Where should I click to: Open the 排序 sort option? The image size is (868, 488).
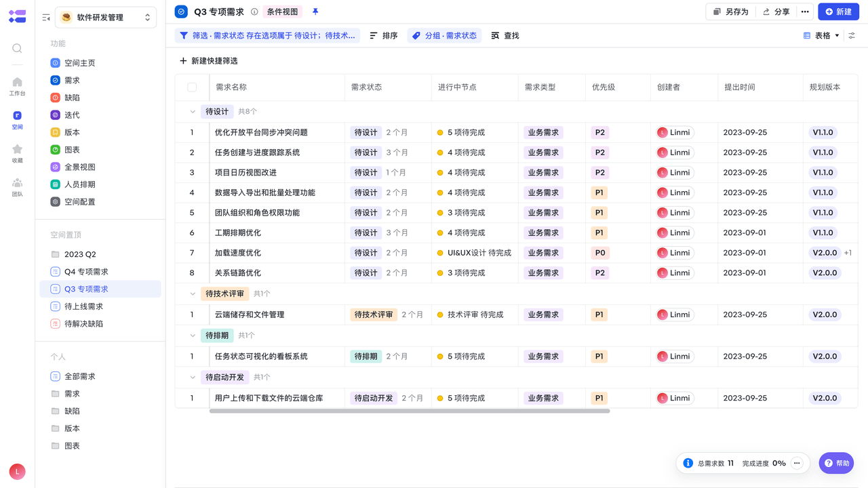coord(384,35)
